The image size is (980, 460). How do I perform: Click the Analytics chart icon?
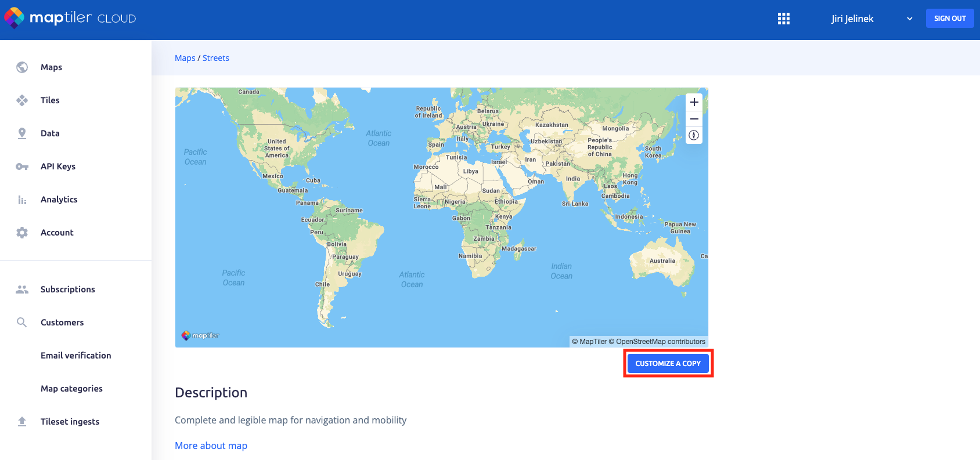22,200
